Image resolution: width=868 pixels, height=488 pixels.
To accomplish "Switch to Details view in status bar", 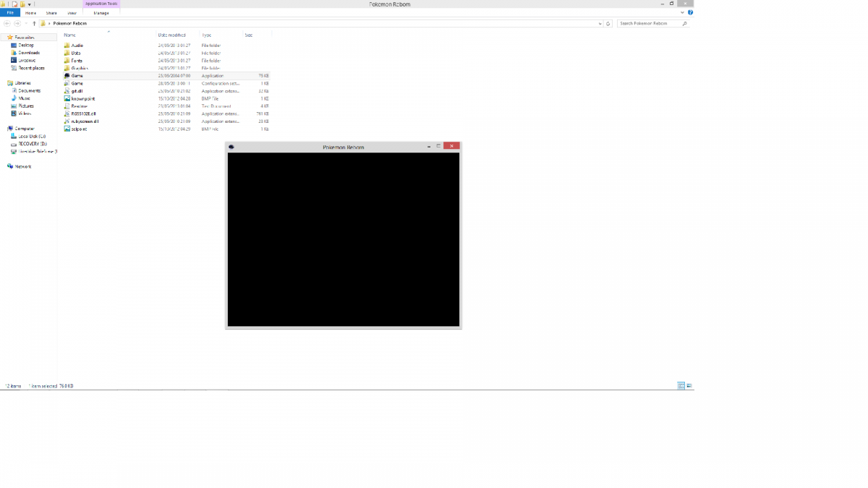I will click(681, 386).
